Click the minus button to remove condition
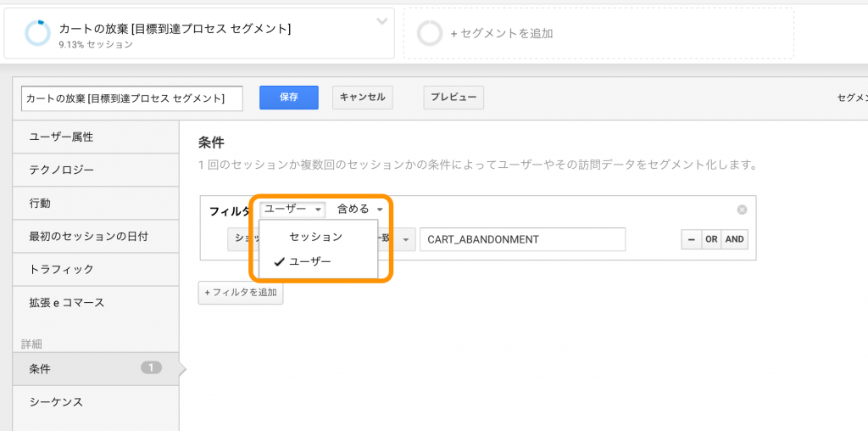The height and width of the screenshot is (431, 868). pyautogui.click(x=691, y=239)
